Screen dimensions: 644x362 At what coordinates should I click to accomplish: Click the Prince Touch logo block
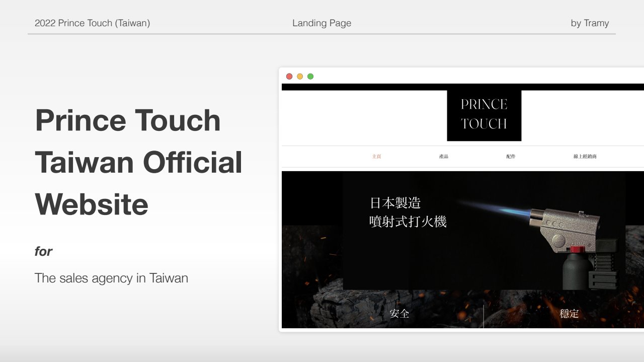coord(484,115)
